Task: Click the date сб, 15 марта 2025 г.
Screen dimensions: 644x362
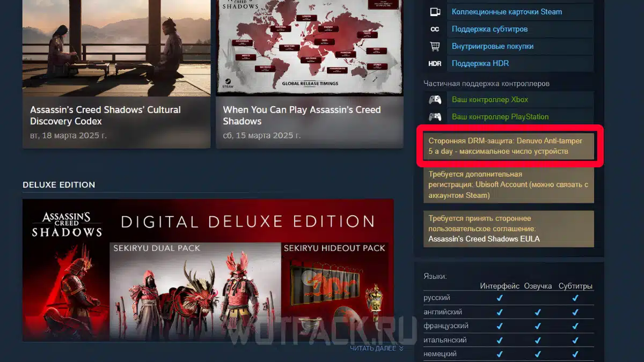Action: pos(261,135)
